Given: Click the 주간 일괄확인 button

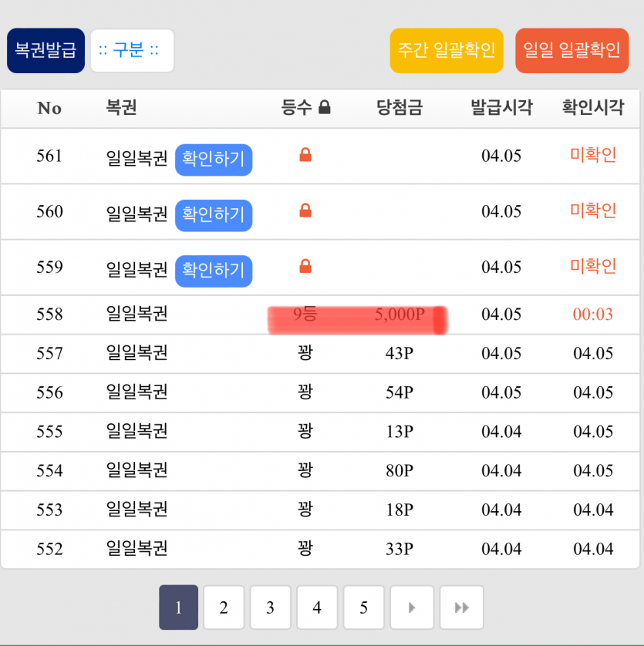Looking at the screenshot, I should pos(447,51).
